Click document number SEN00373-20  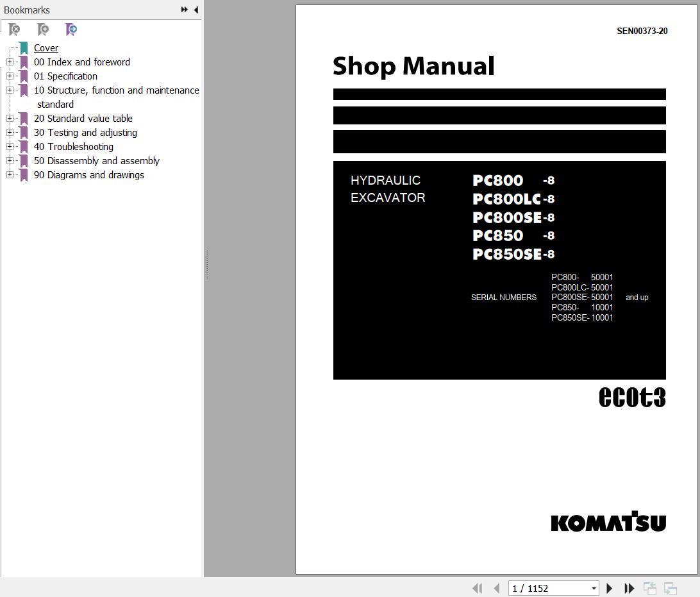tap(642, 31)
